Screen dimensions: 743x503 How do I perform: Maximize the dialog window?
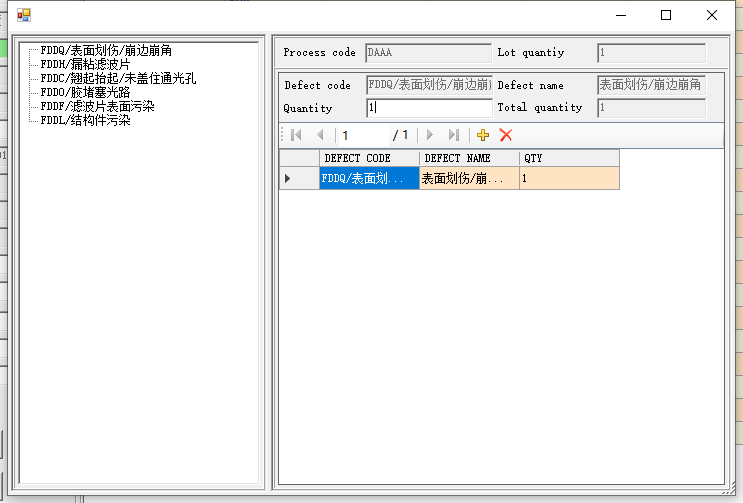point(666,15)
